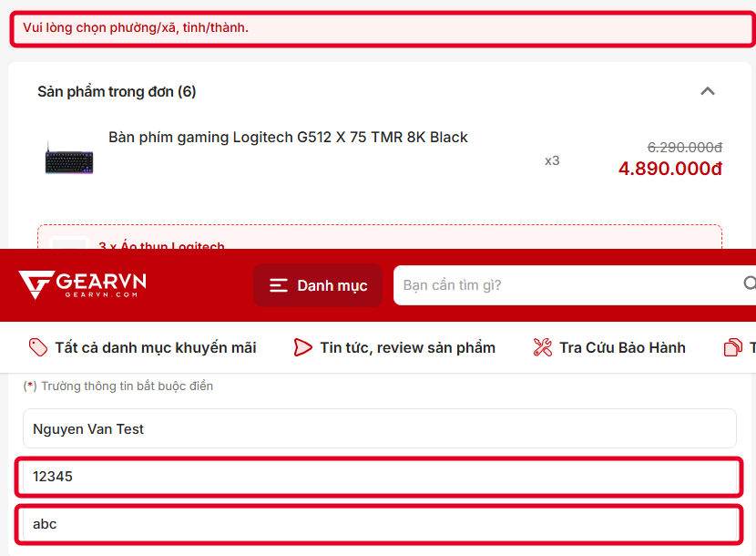
Task: Click the GEARVN logo
Action: (83, 284)
